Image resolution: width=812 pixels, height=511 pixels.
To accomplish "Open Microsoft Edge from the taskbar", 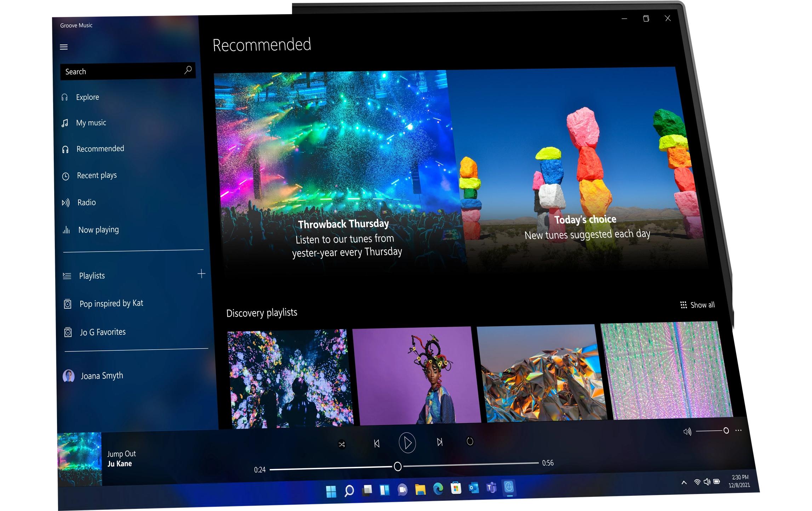I will 438,489.
